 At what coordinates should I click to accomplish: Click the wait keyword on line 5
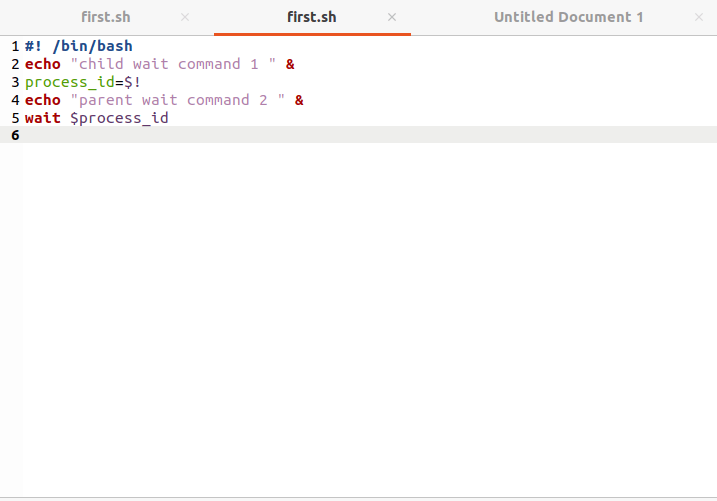[x=43, y=118]
